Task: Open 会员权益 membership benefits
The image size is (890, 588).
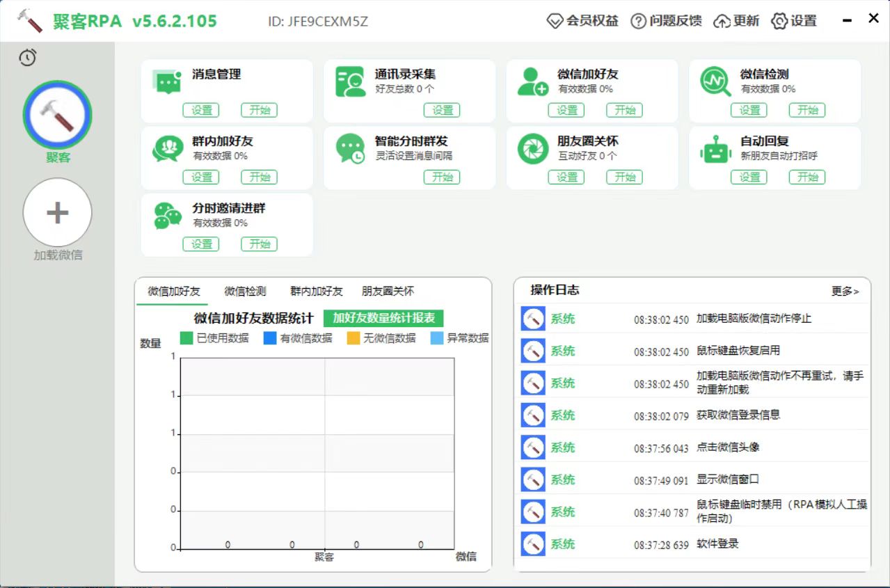Action: click(583, 21)
